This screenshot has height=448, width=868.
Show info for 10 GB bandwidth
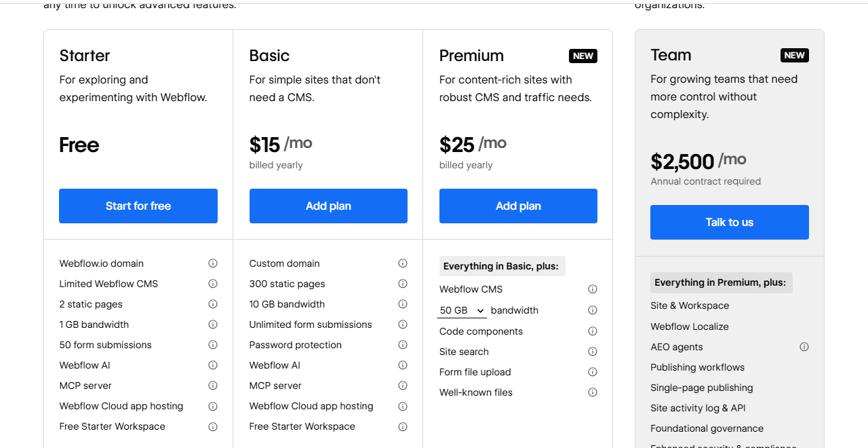point(403,304)
